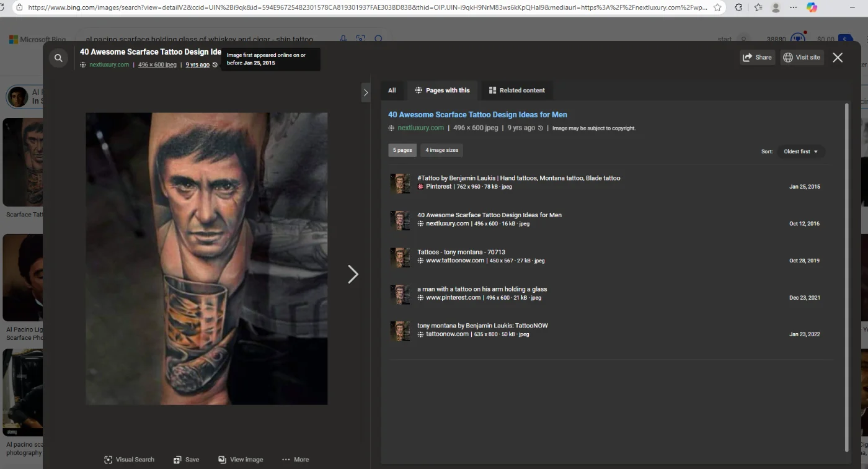Toggle the 5 pages filter

click(402, 150)
